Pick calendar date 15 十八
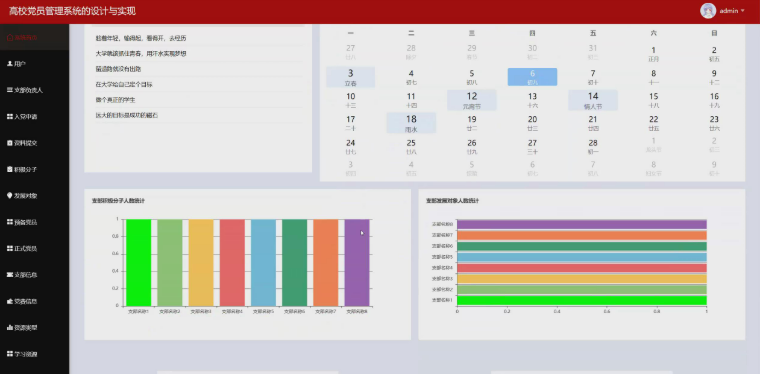This screenshot has height=374, width=760. point(653,100)
